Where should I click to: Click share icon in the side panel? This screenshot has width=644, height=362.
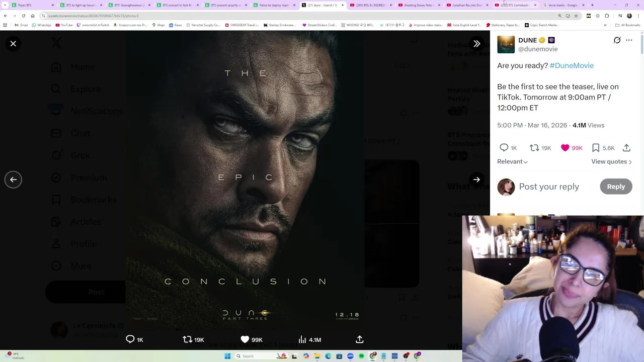point(626,148)
